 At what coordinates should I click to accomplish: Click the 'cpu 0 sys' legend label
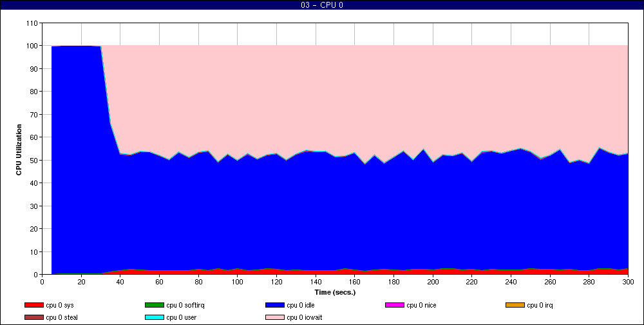click(x=60, y=306)
